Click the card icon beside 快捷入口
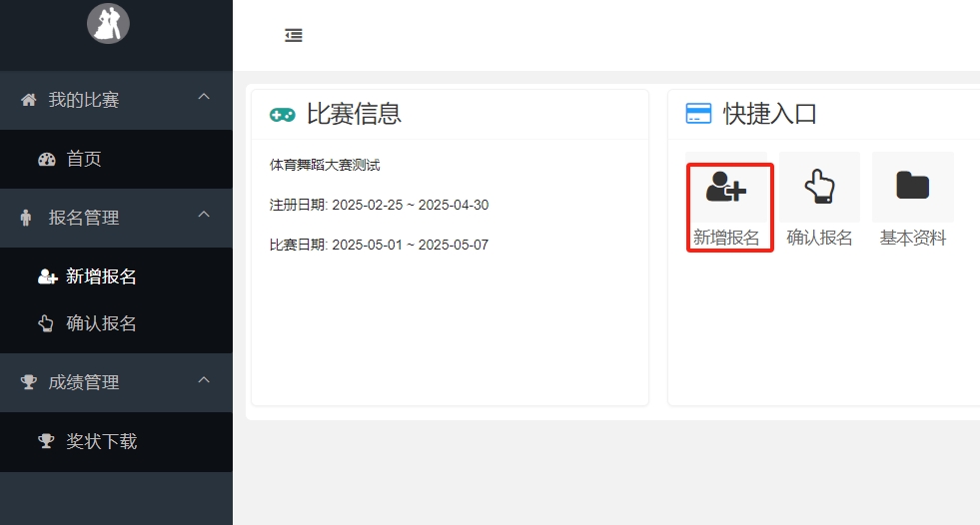 click(698, 114)
